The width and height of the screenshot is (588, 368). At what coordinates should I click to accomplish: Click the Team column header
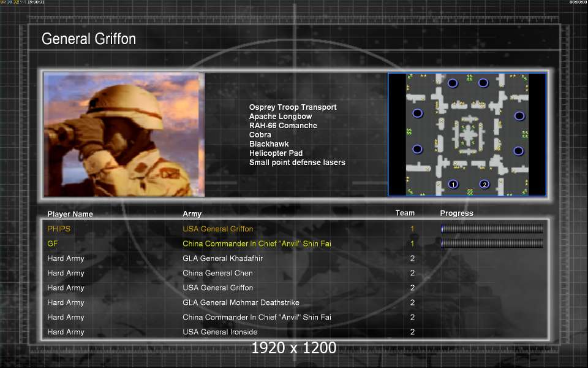405,213
